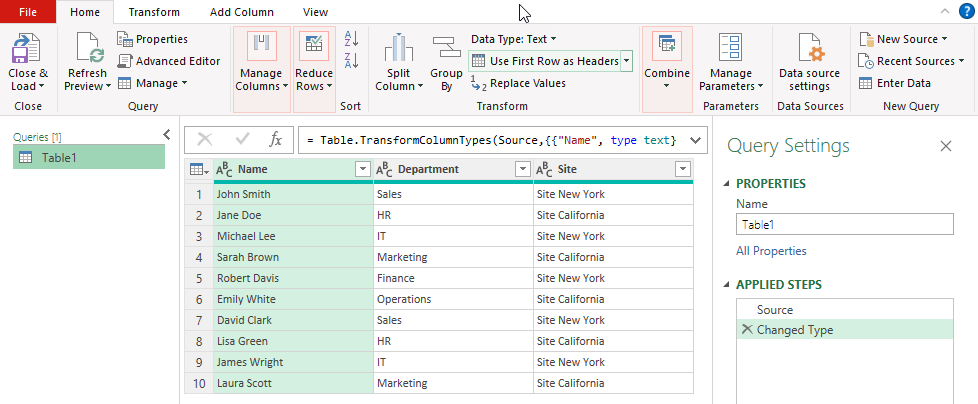Confirm formula with the checkmark icon
Viewport: 978px width, 404px height.
point(242,140)
